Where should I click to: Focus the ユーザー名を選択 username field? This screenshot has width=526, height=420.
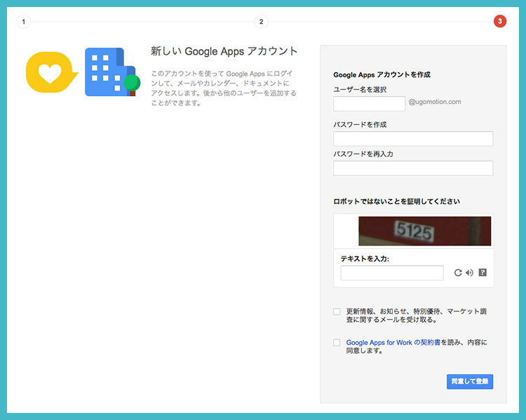click(x=369, y=104)
